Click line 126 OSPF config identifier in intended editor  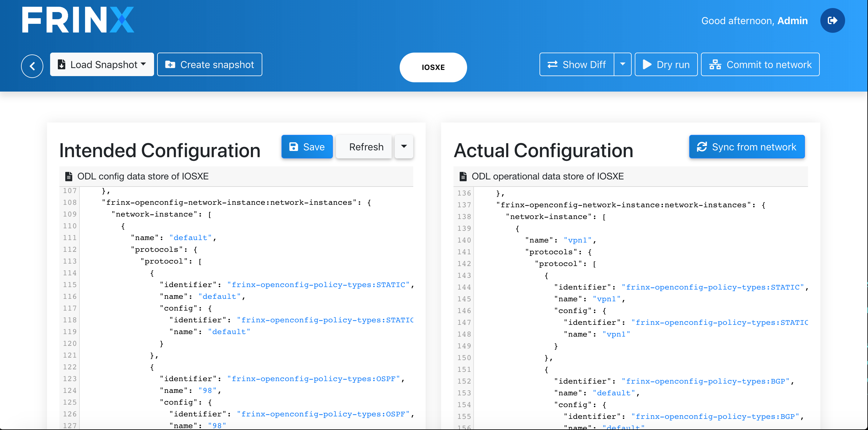(291, 414)
